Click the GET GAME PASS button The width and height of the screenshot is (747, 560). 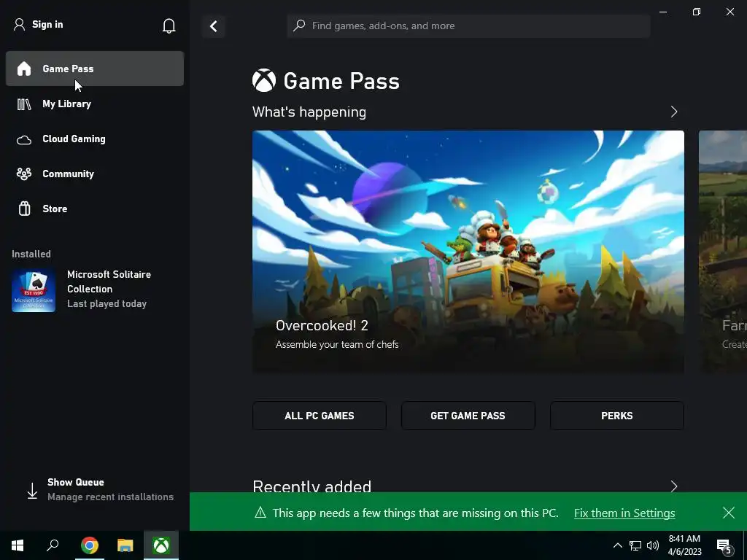(x=468, y=416)
